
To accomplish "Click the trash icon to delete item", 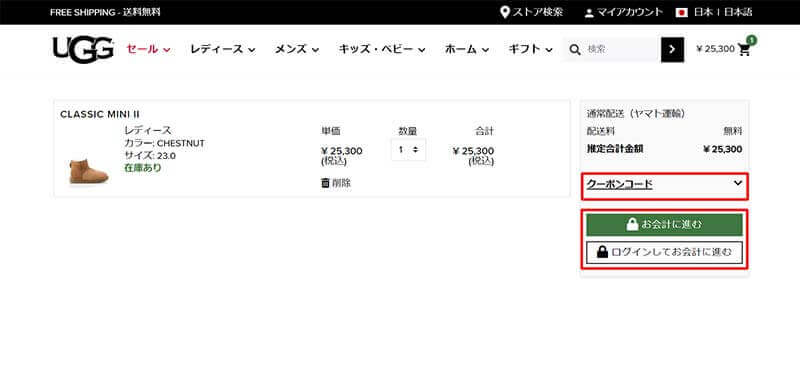I will click(325, 183).
